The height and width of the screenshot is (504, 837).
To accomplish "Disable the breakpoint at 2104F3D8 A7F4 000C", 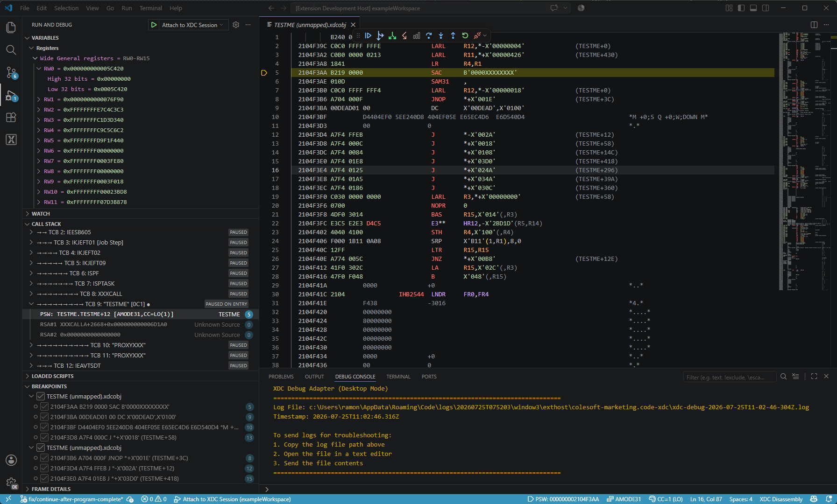I will pos(44,437).
